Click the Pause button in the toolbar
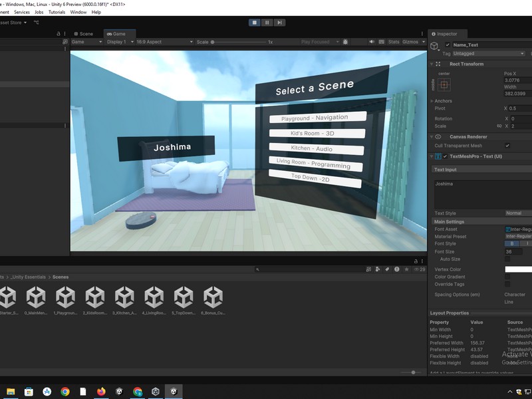 pyautogui.click(x=267, y=23)
